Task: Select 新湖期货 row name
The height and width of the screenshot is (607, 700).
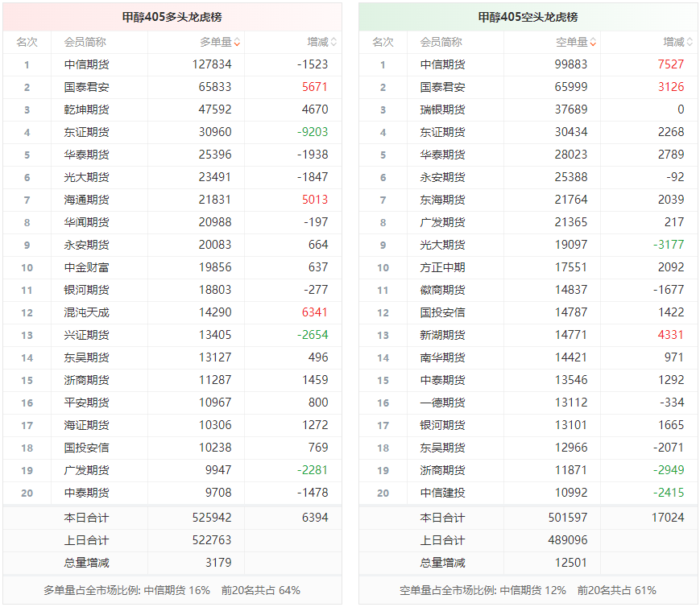Action: [442, 335]
